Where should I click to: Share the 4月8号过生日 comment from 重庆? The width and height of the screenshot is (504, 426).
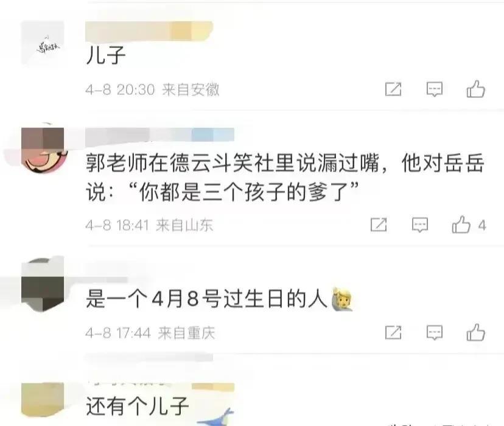(x=393, y=332)
